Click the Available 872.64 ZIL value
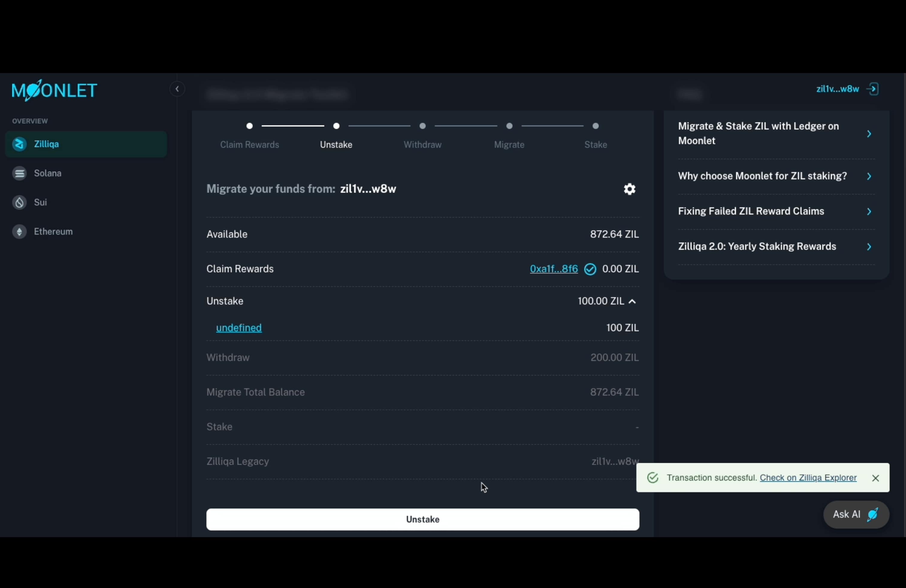The image size is (906, 588). (x=614, y=234)
